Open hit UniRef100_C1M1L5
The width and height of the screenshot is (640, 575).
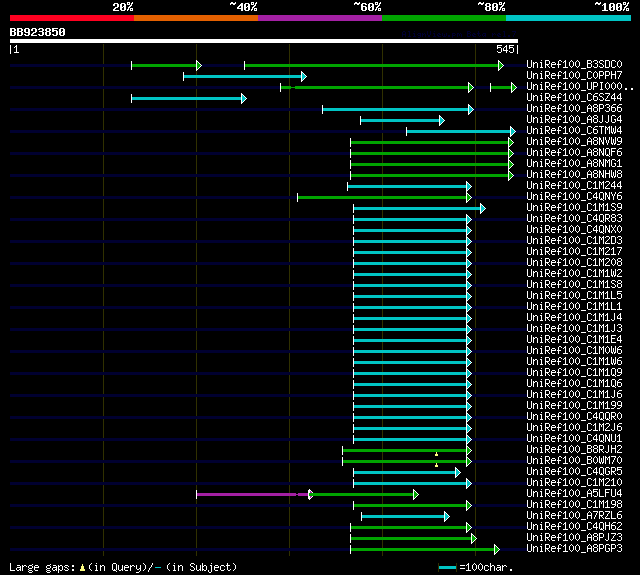pos(574,296)
